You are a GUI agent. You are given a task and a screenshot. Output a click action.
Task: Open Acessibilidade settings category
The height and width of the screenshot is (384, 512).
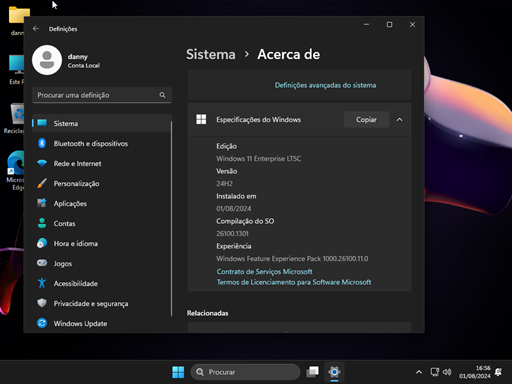[x=101, y=284]
